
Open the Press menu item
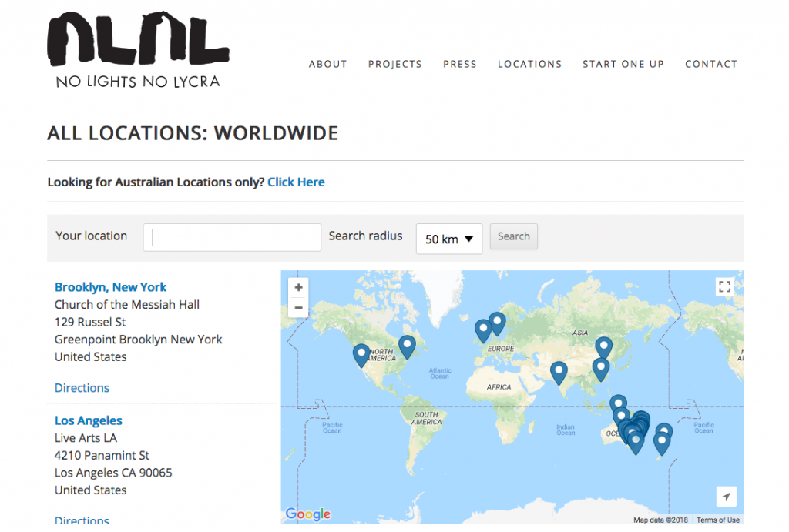click(460, 65)
